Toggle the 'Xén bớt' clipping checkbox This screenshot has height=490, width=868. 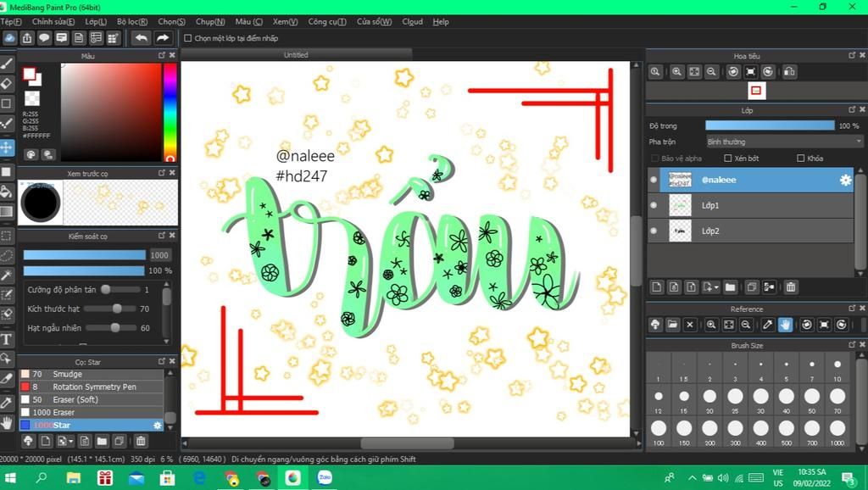(728, 159)
